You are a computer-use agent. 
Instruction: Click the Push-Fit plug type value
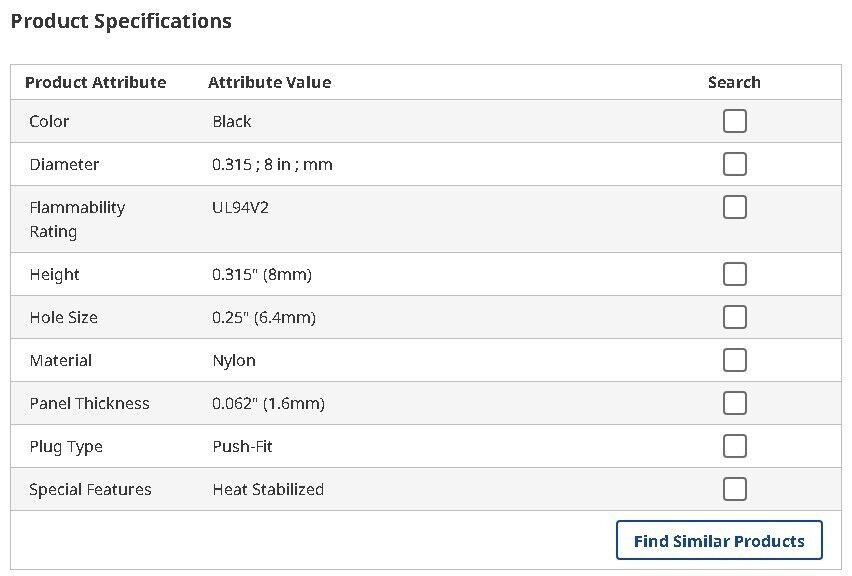(x=242, y=447)
